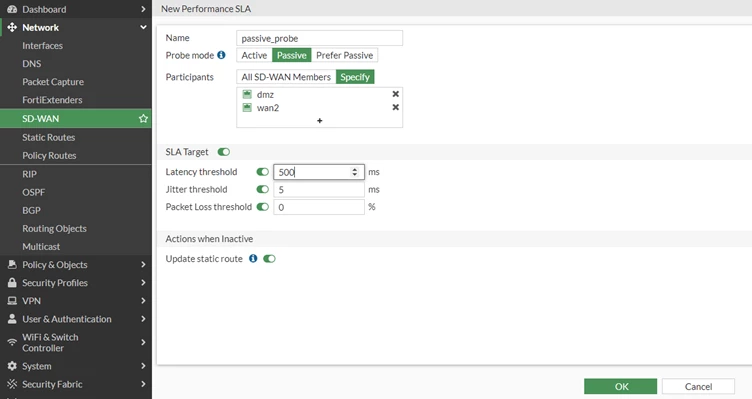Remove dmz participant with X icon

396,94
